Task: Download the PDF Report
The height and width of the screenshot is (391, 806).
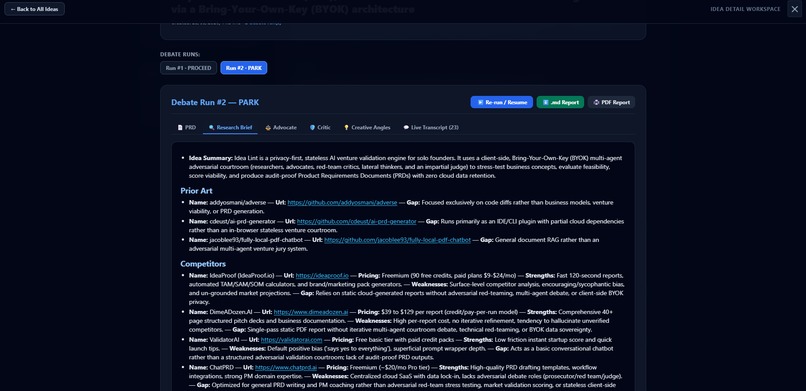Action: point(611,102)
